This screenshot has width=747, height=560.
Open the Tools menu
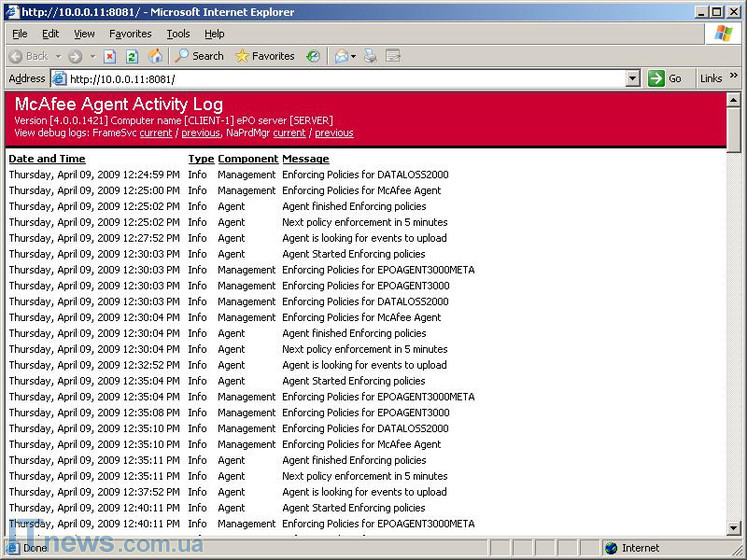178,34
